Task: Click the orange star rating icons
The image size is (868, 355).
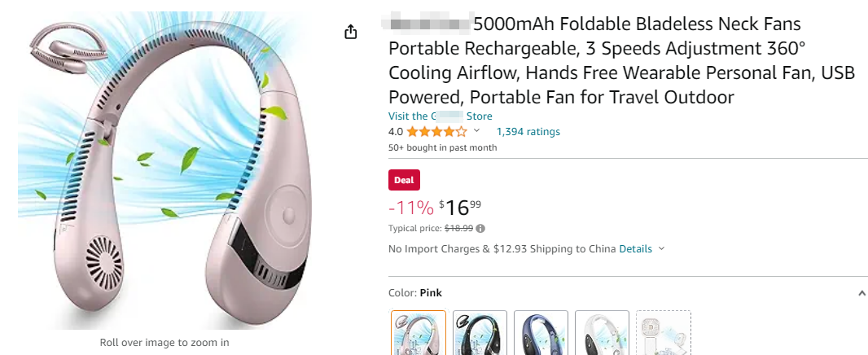Action: point(436,131)
